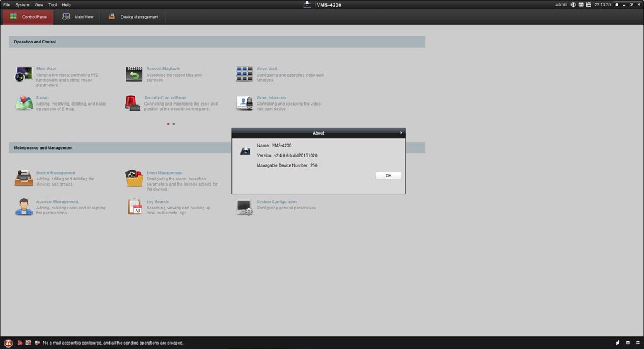Open the Security Control Panel siren icon
The height and width of the screenshot is (349, 644).
(x=132, y=103)
